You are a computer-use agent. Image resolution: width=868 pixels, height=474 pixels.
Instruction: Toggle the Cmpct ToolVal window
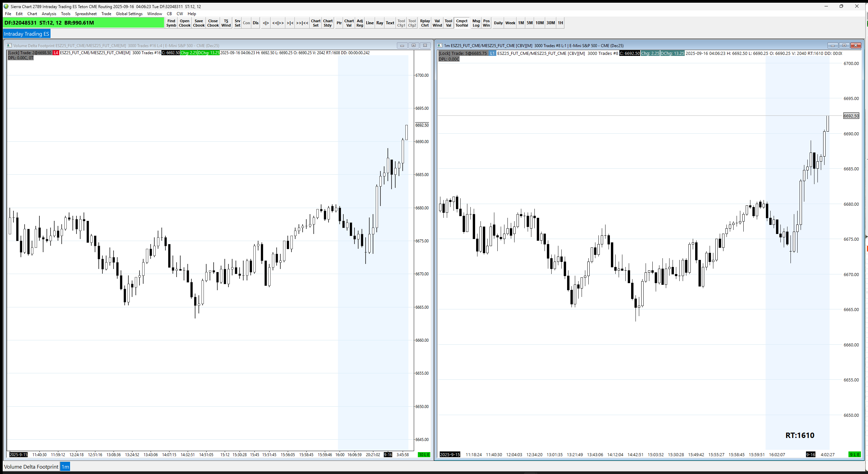462,23
